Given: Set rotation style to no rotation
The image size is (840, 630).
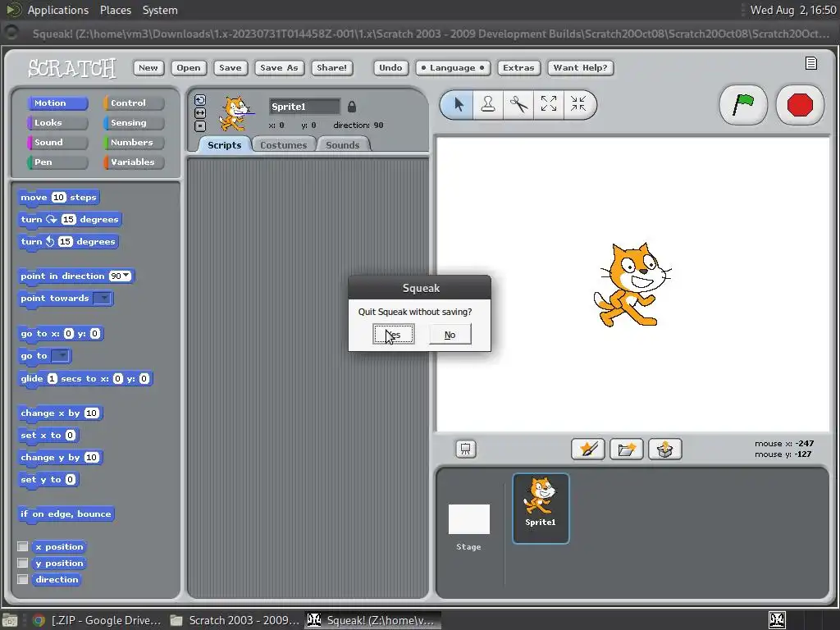Looking at the screenshot, I should click(x=200, y=126).
